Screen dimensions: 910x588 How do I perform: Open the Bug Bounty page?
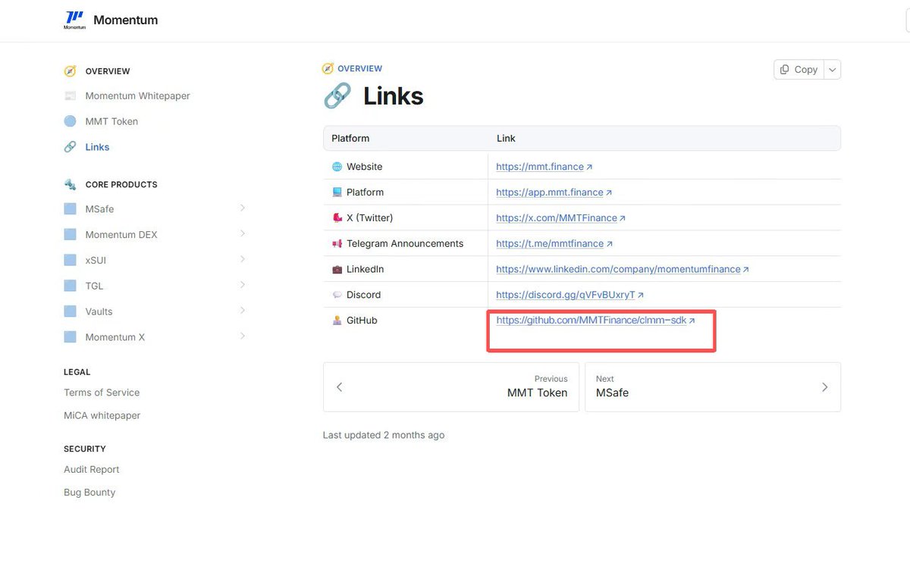click(x=89, y=493)
